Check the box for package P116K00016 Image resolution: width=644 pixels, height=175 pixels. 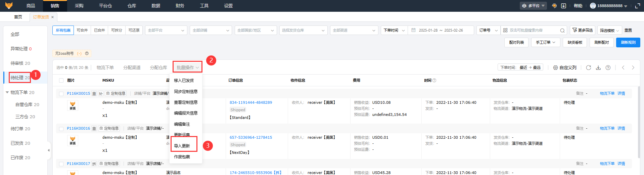tap(61, 129)
